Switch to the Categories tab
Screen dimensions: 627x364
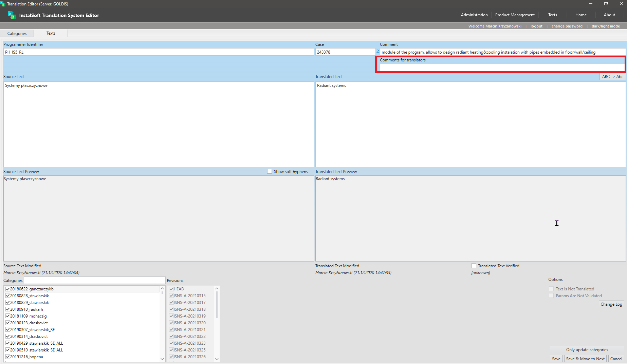[x=17, y=34]
